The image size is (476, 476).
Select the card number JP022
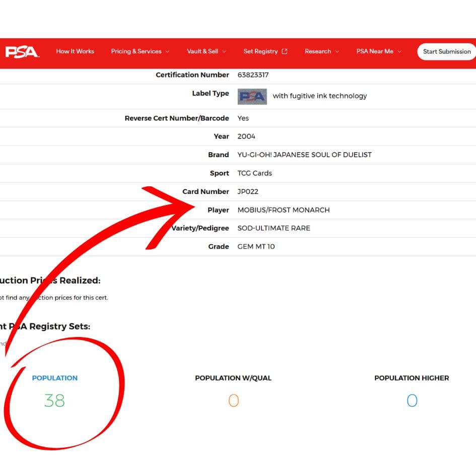247,192
